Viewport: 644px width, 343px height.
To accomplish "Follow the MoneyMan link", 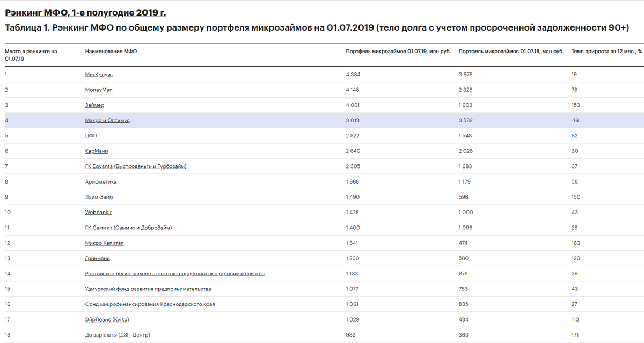I will click(99, 90).
